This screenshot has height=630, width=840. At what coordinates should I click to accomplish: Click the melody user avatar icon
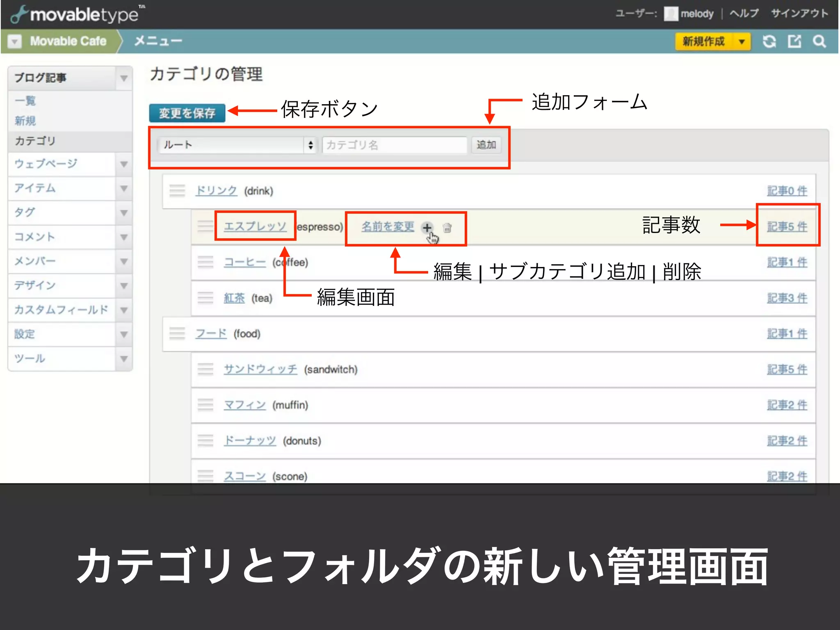(x=671, y=14)
